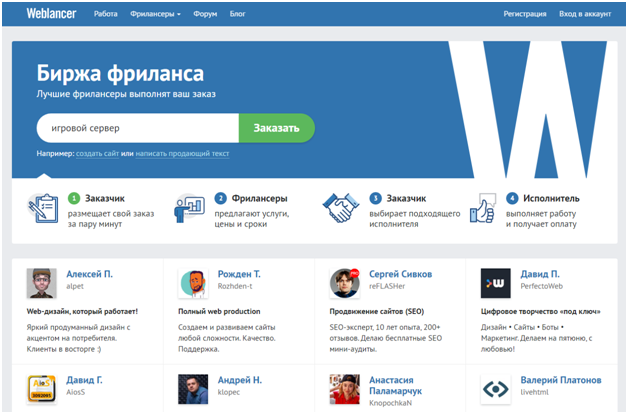Follow the написать продающий текст link
Image resolution: width=628 pixels, height=414 pixels.
[182, 153]
